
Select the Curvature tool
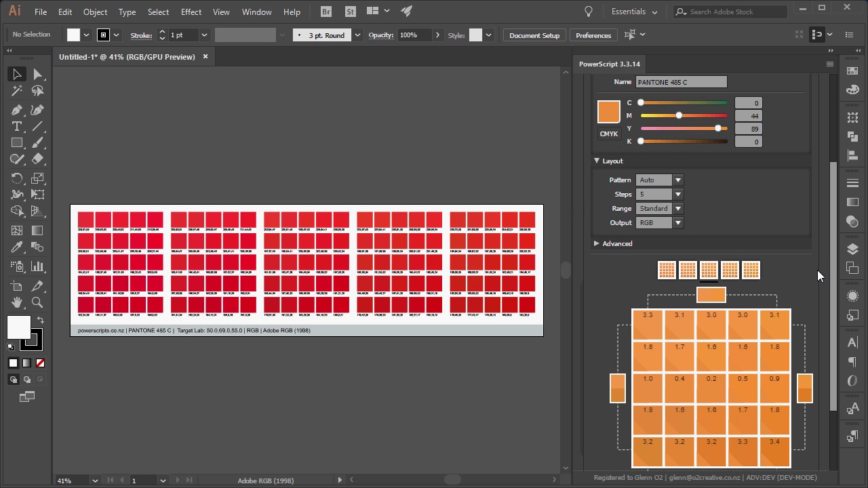click(x=37, y=110)
